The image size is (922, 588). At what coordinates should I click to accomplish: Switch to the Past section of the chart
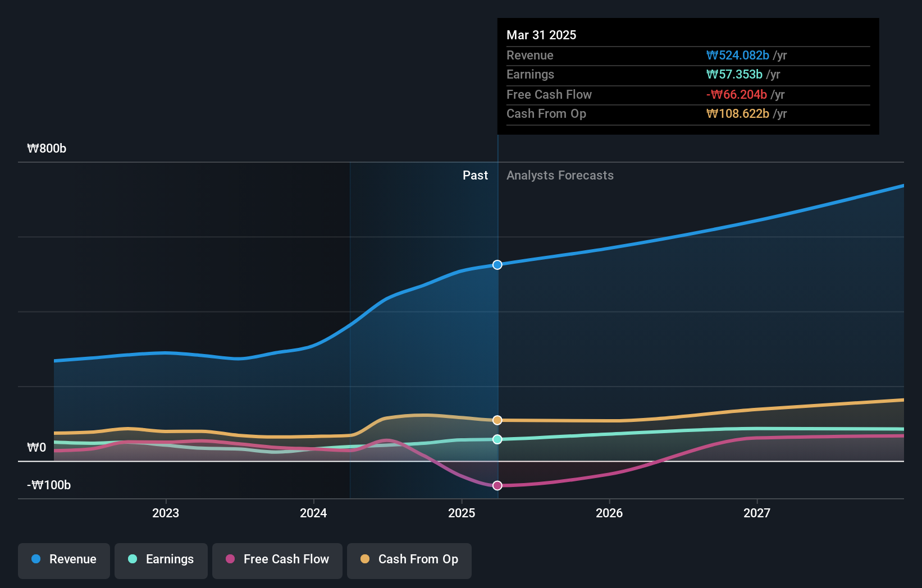(476, 175)
